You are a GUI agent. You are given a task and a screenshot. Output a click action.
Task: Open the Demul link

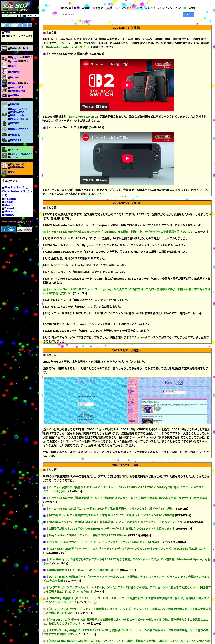click(x=9, y=208)
